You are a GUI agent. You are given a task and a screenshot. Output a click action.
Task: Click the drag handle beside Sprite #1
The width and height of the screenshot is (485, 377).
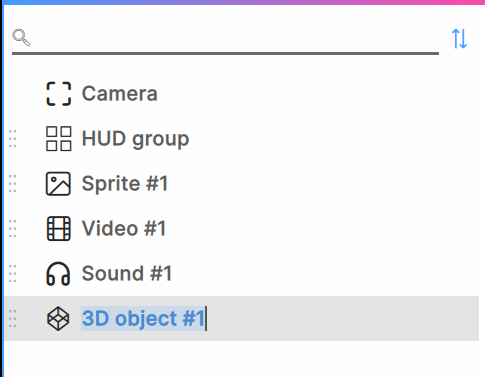[x=12, y=184]
